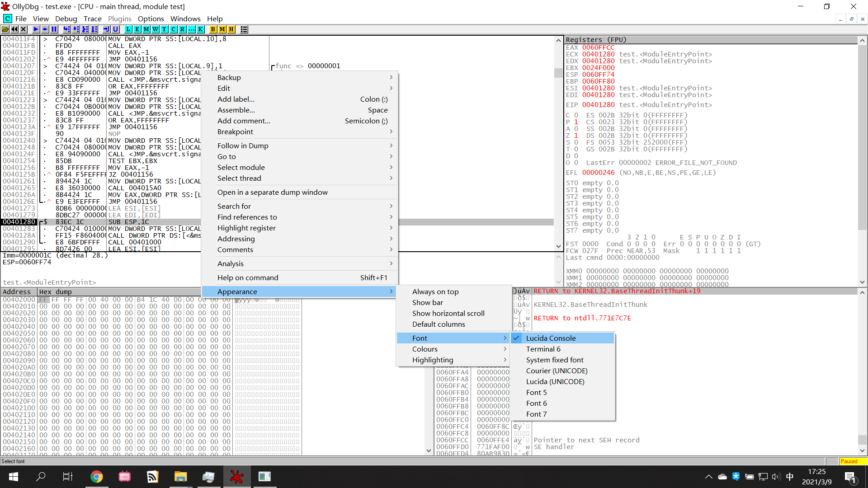Click the Restart program rewind icon
The image size is (868, 488).
[x=14, y=29]
